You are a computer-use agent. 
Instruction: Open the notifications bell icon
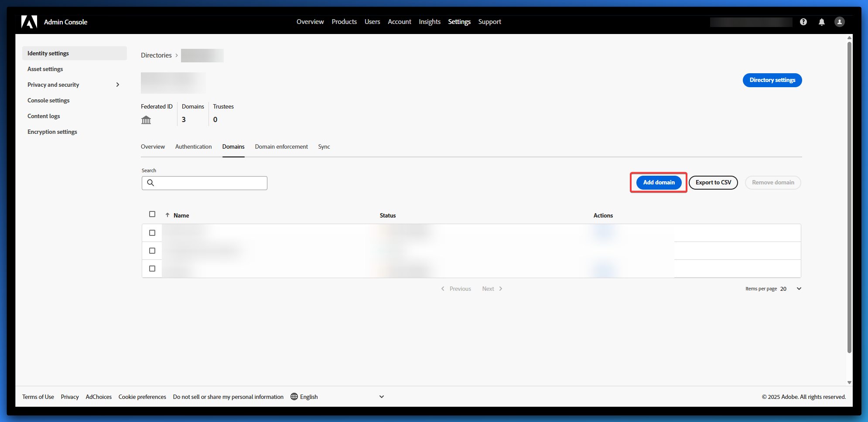point(821,22)
